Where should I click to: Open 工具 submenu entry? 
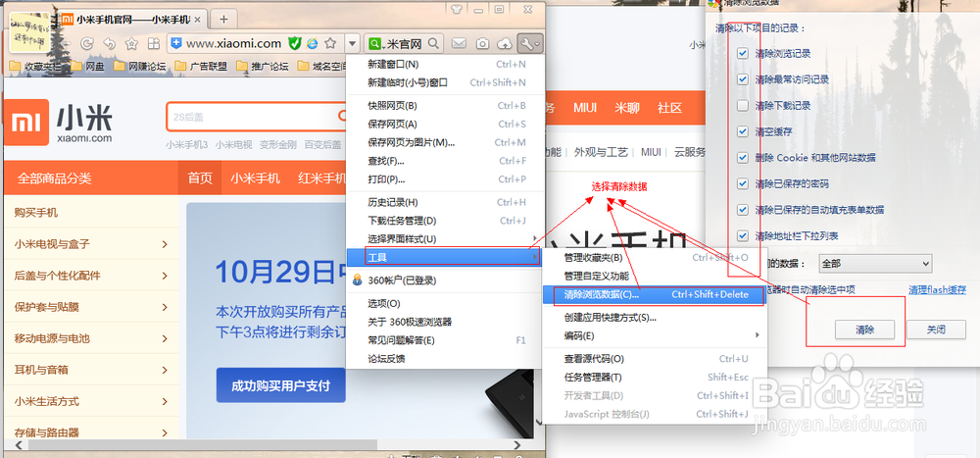pos(444,257)
